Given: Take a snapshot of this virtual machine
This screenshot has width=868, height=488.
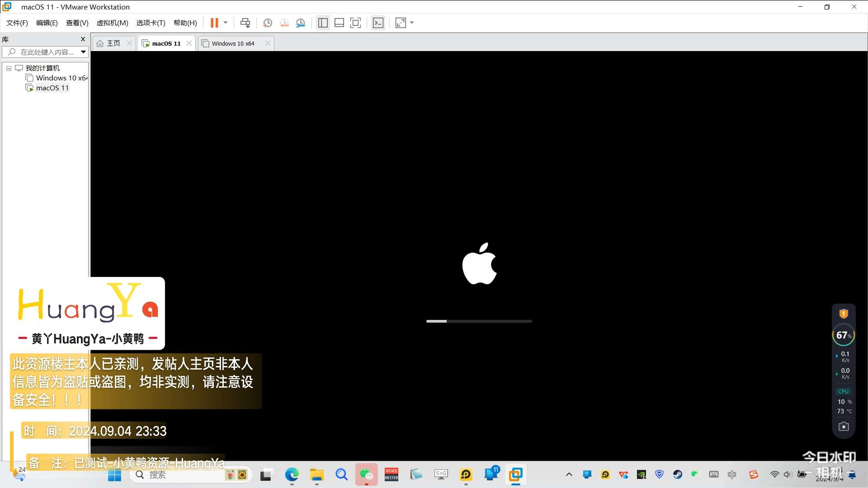Looking at the screenshot, I should [268, 23].
